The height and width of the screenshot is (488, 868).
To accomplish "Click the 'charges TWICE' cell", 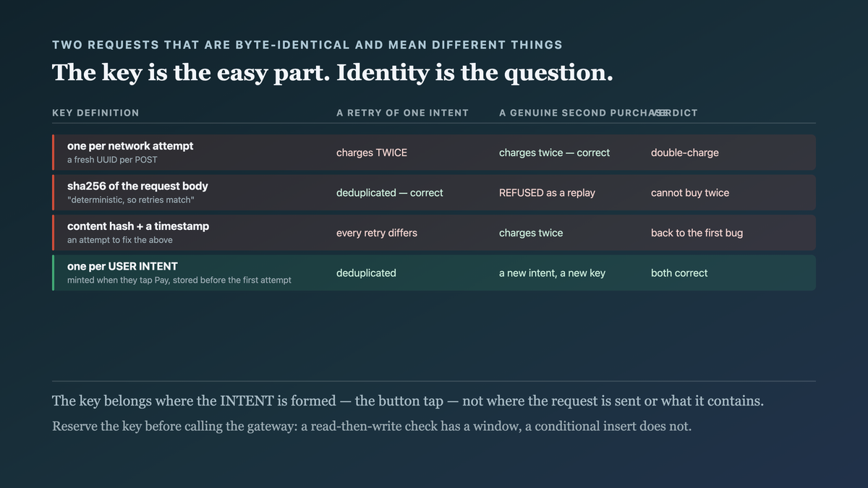I will 372,153.
